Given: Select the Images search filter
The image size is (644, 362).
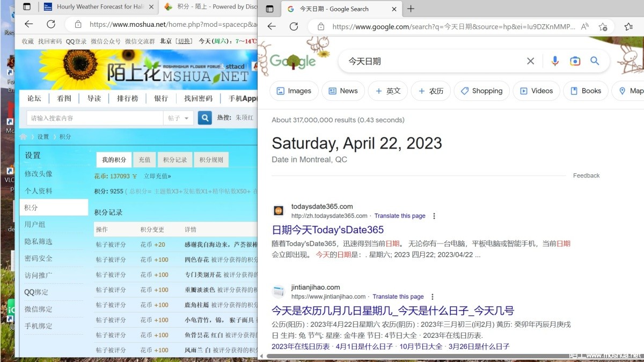Looking at the screenshot, I should coord(294,91).
